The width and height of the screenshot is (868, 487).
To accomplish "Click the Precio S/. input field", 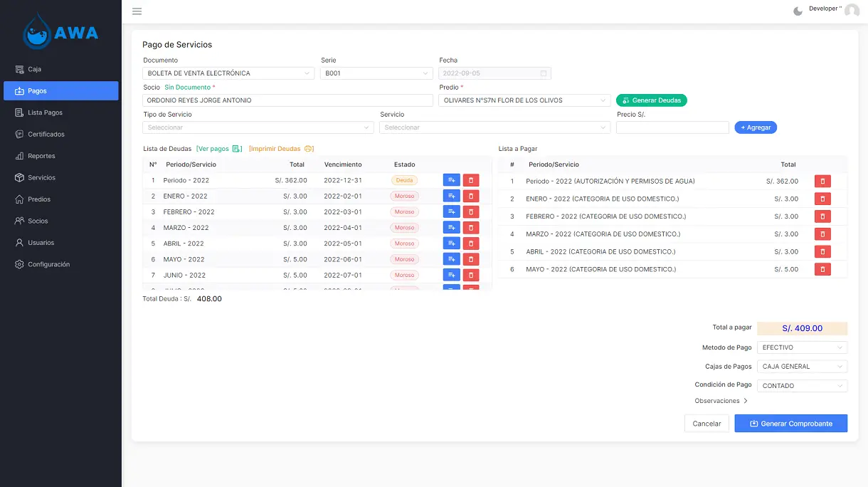I will 672,127.
